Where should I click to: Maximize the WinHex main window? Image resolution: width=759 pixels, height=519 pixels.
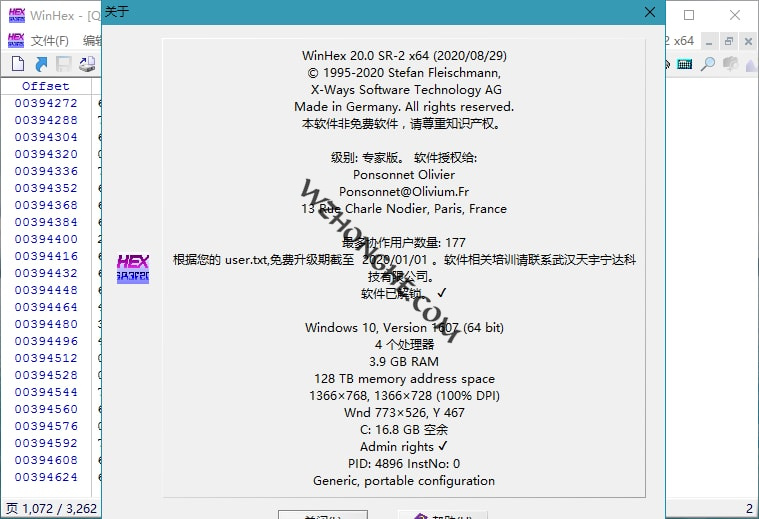[x=689, y=15]
